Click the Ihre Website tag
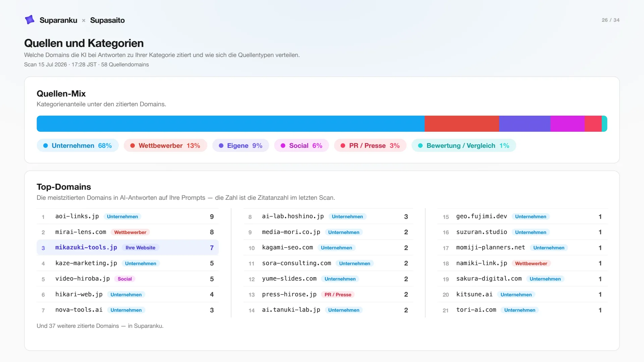This screenshot has height=362, width=644. [140, 248]
